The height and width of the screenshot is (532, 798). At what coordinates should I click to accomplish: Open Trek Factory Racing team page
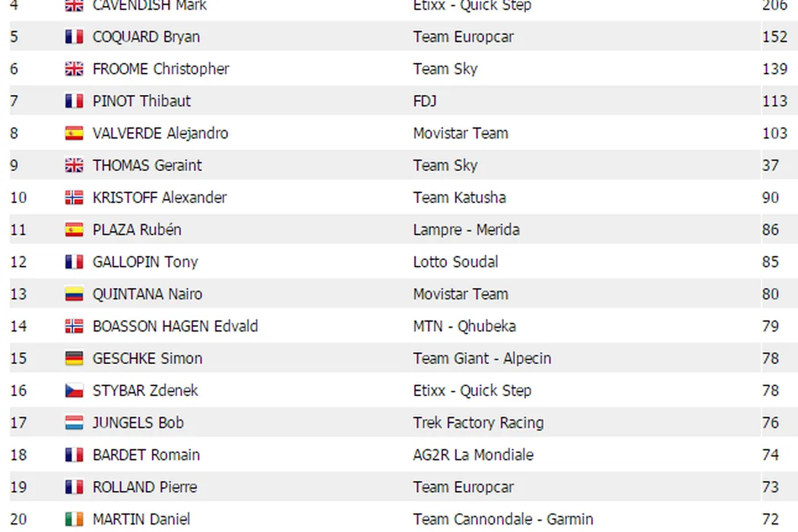[x=478, y=423]
